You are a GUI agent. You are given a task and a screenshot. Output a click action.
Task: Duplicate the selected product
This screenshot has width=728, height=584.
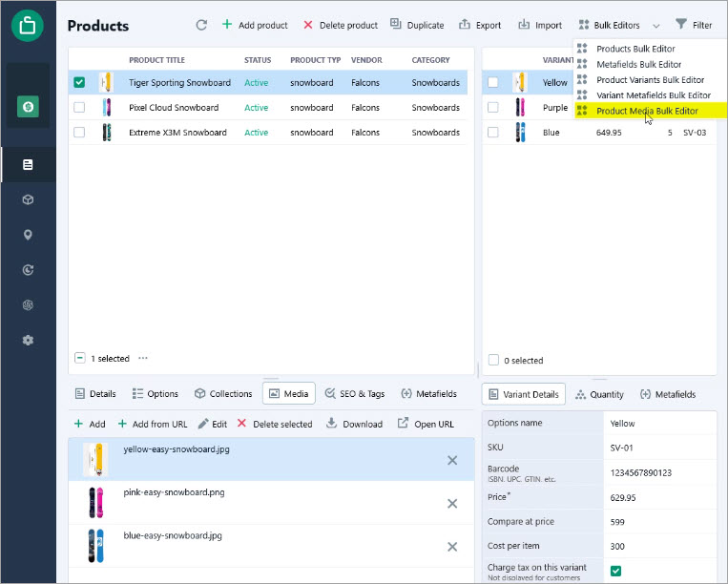417,25
